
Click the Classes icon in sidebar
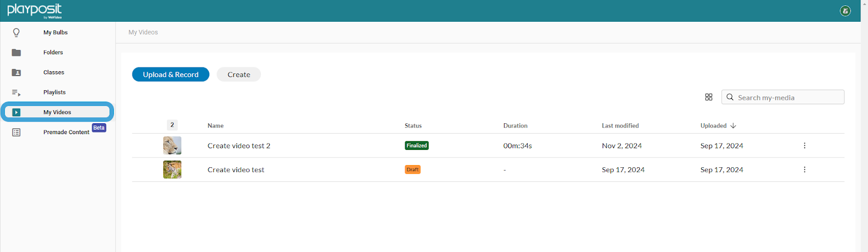click(x=16, y=72)
